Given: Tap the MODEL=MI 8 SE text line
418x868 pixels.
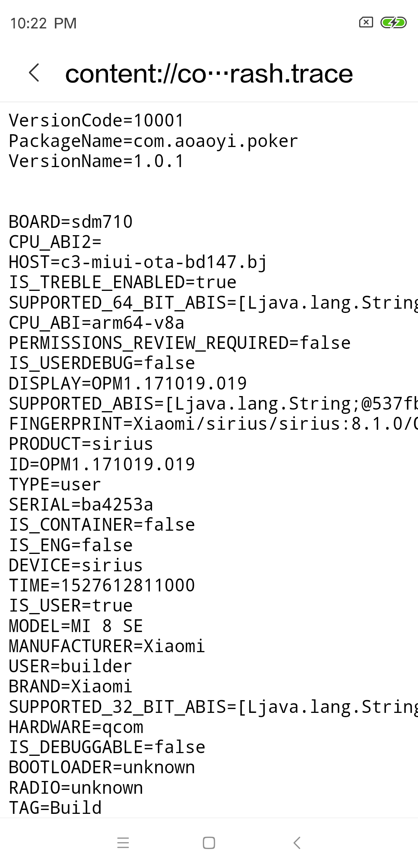Looking at the screenshot, I should click(x=76, y=625).
